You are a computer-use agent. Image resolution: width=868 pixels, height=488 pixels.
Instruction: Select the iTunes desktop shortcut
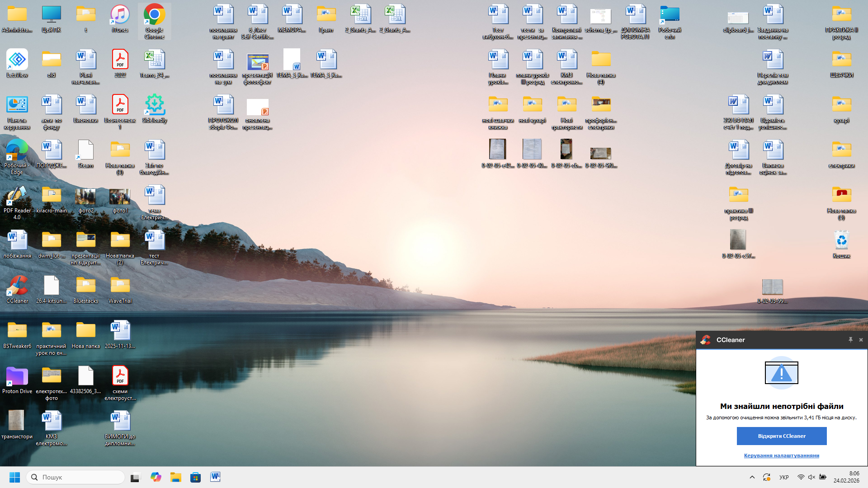120,16
